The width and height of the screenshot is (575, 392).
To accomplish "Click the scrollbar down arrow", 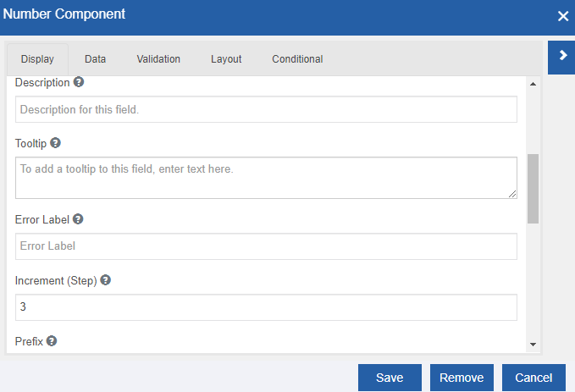I will coord(534,345).
